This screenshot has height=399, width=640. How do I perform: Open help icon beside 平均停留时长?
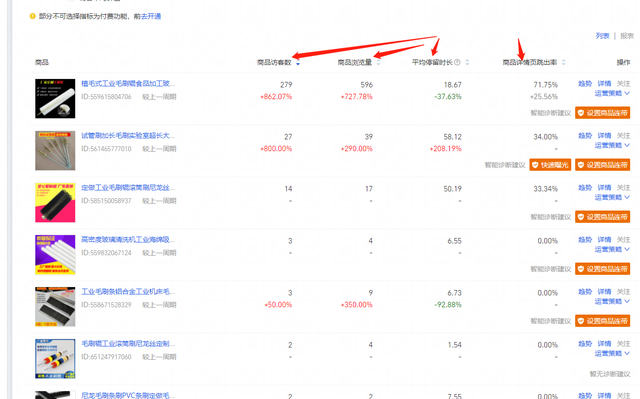pos(457,62)
